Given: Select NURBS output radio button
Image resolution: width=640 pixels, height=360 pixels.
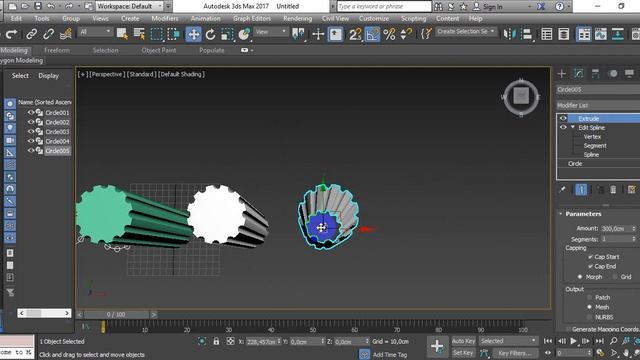Looking at the screenshot, I should [589, 317].
